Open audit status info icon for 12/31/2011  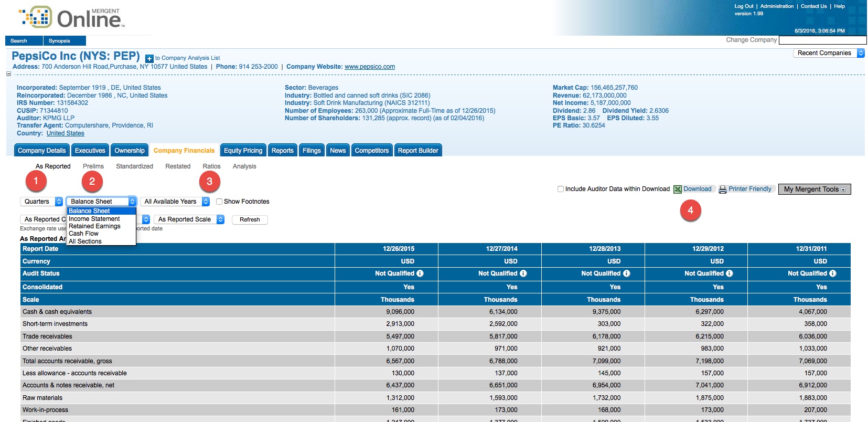[x=833, y=273]
